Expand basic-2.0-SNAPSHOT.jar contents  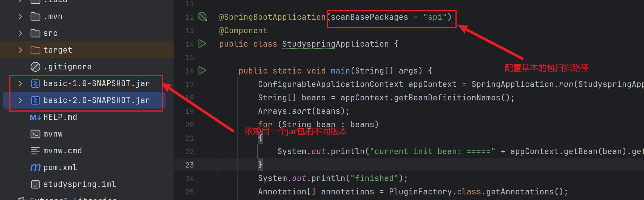21,100
